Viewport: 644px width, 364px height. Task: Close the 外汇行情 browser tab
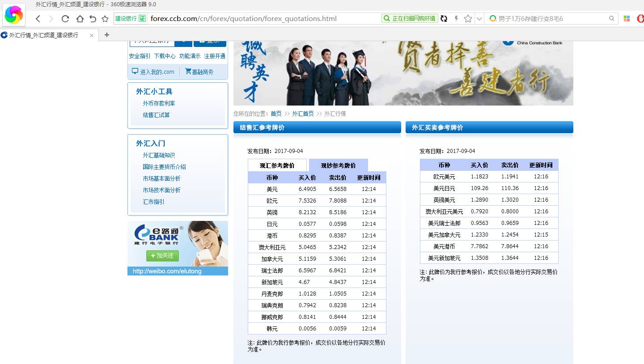point(92,35)
